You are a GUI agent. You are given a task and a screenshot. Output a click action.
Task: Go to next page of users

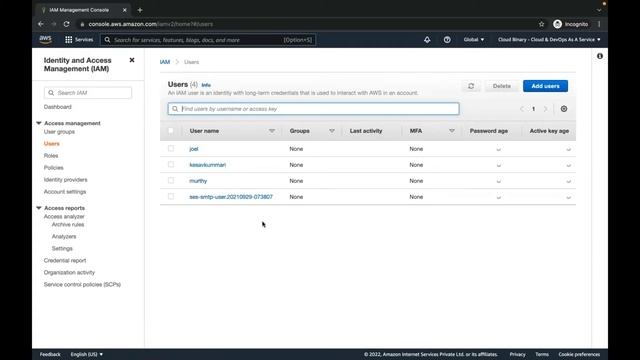tap(545, 109)
